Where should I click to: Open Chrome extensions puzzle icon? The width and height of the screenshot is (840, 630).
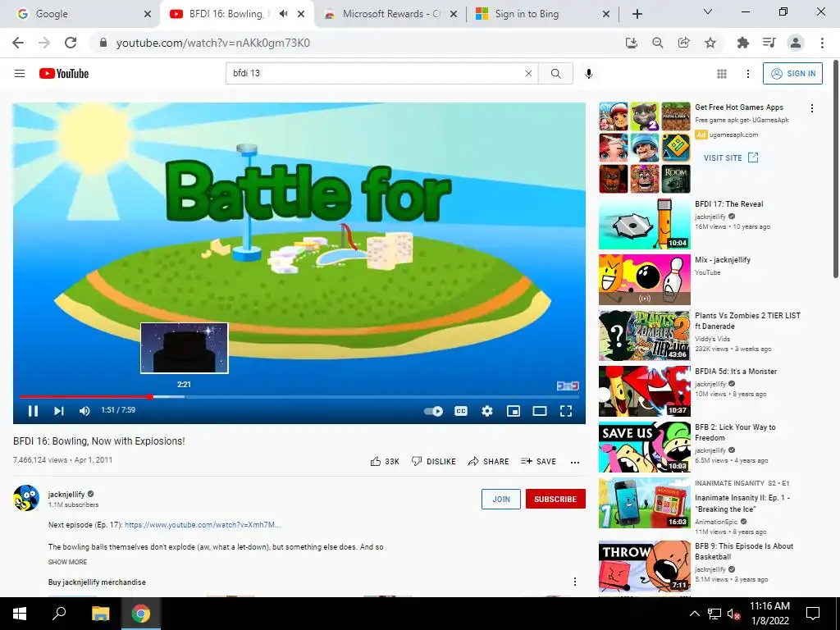(x=742, y=43)
